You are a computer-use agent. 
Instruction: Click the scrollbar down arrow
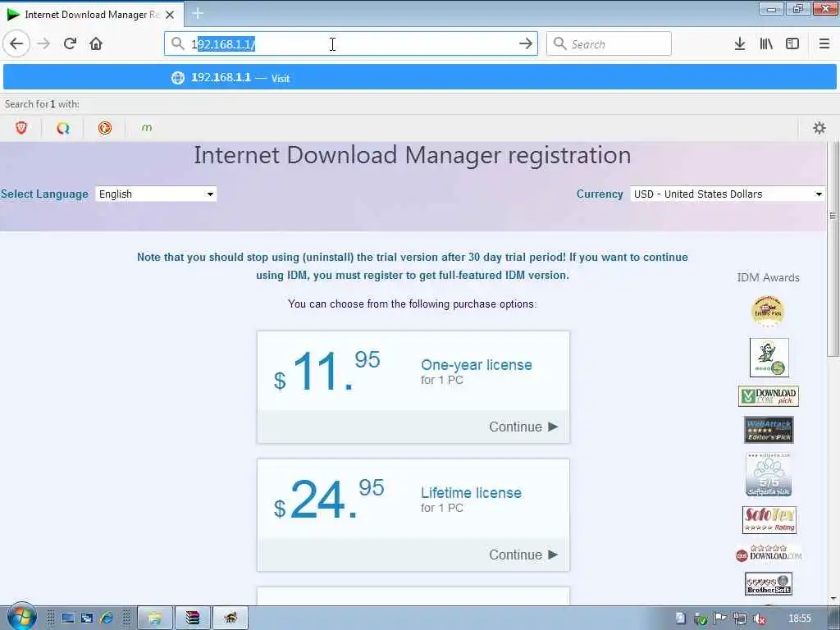[833, 599]
